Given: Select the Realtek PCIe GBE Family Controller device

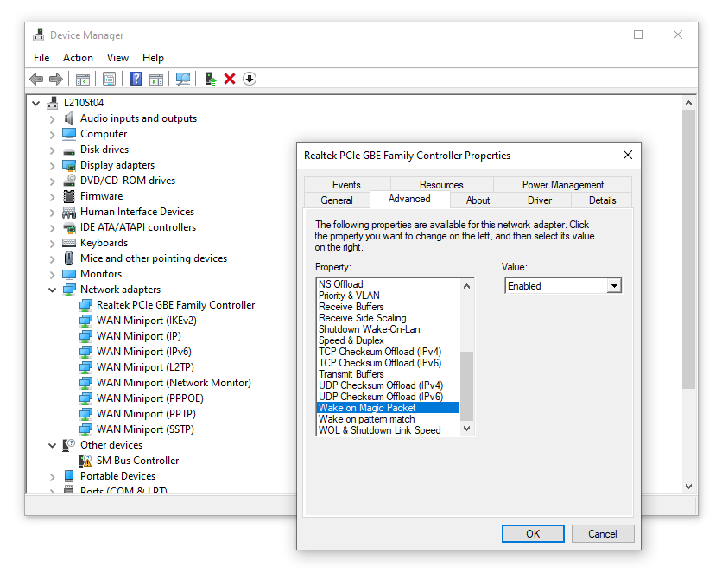Looking at the screenshot, I should (175, 305).
